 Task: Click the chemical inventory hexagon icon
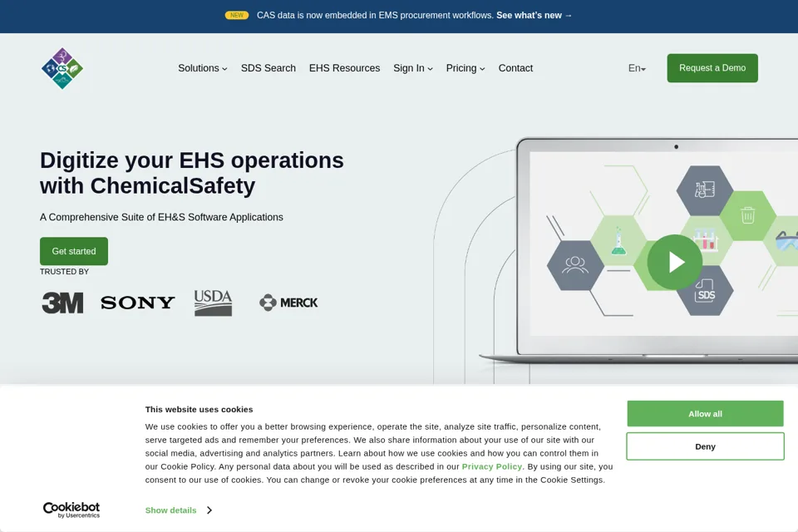click(x=705, y=190)
